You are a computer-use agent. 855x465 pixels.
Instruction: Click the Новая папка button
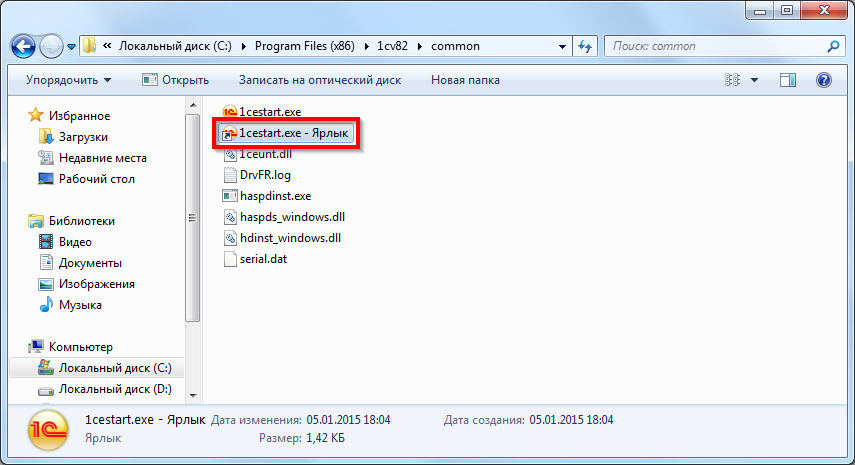(465, 80)
